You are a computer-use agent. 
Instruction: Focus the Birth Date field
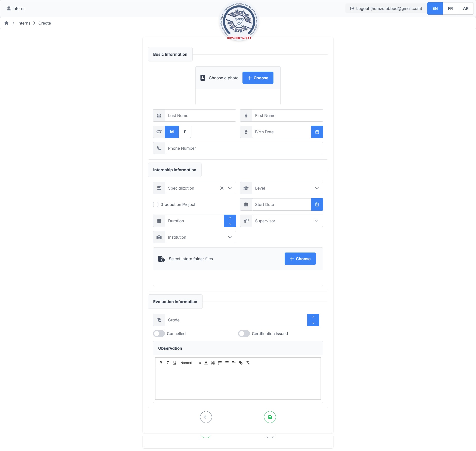(x=281, y=132)
